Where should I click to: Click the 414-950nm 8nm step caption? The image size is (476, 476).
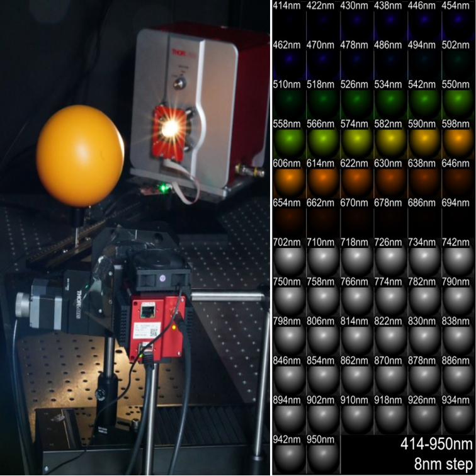434,453
